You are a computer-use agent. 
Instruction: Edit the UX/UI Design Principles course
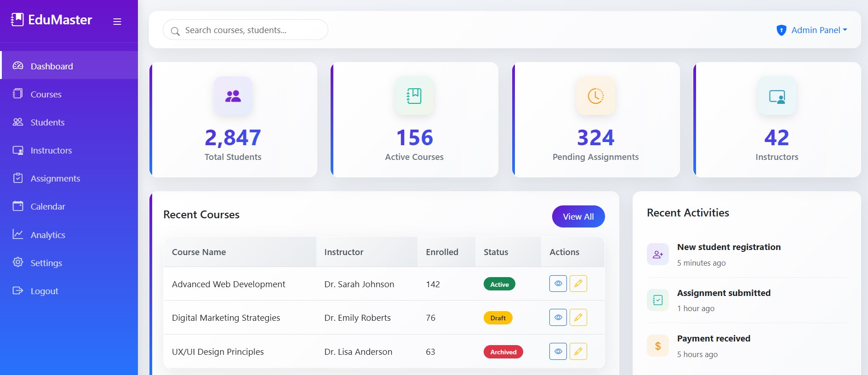[578, 352]
